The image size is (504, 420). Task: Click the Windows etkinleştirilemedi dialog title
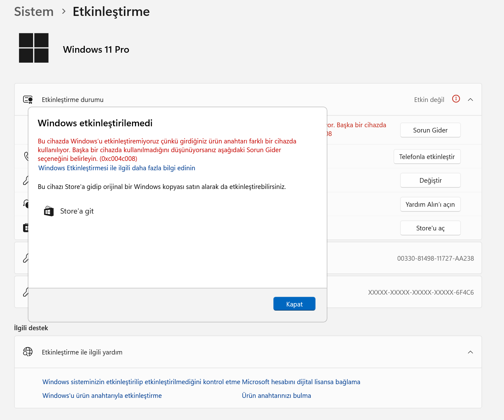coord(95,123)
